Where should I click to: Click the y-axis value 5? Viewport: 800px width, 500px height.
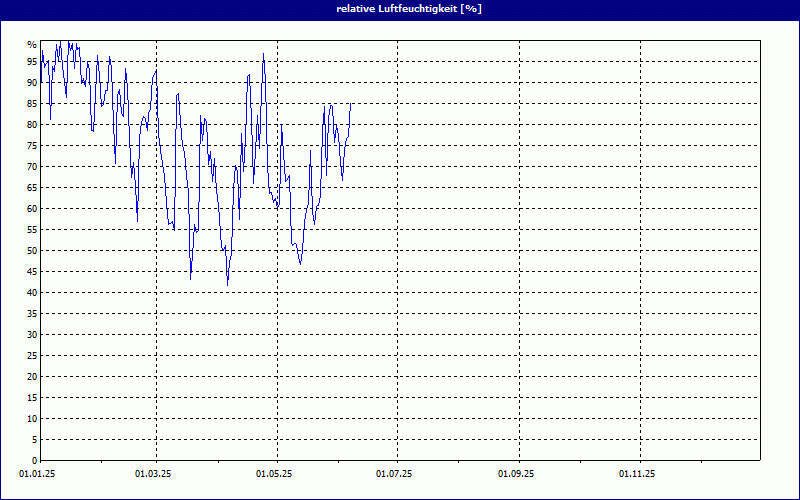(x=35, y=439)
